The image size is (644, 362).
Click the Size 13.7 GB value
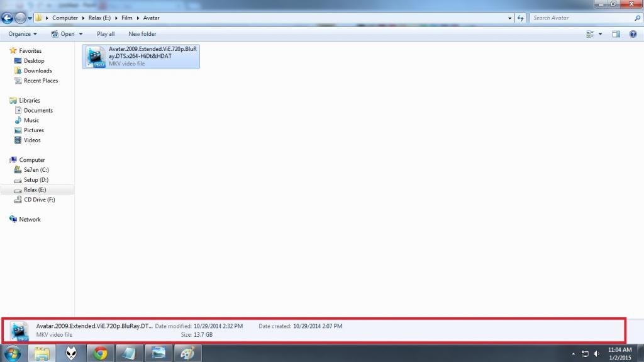[203, 334]
